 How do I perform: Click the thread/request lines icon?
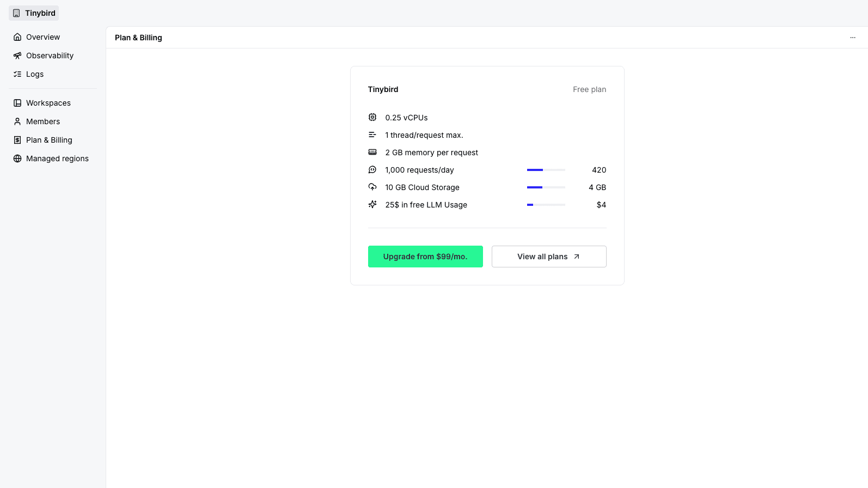[372, 135]
